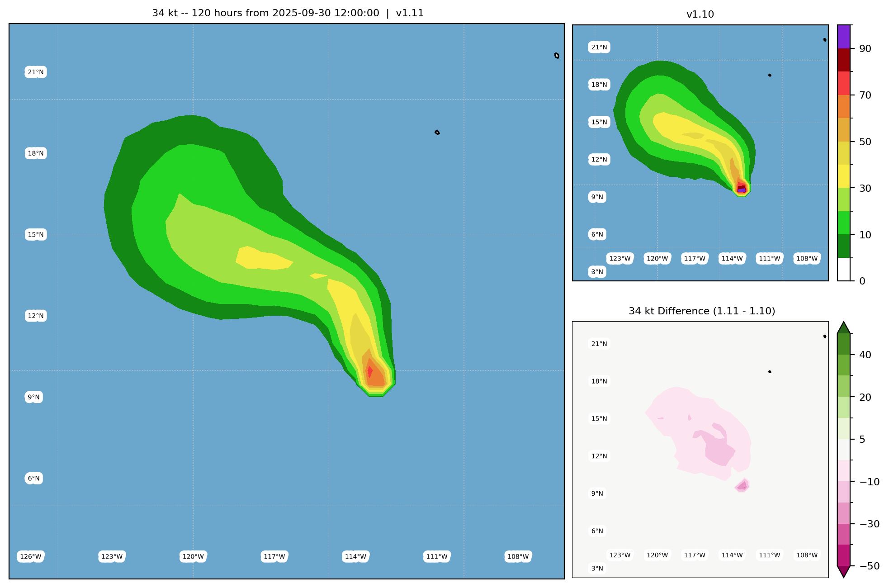The image size is (889, 588).
Task: Click the v1.10 panel title
Action: pos(700,14)
